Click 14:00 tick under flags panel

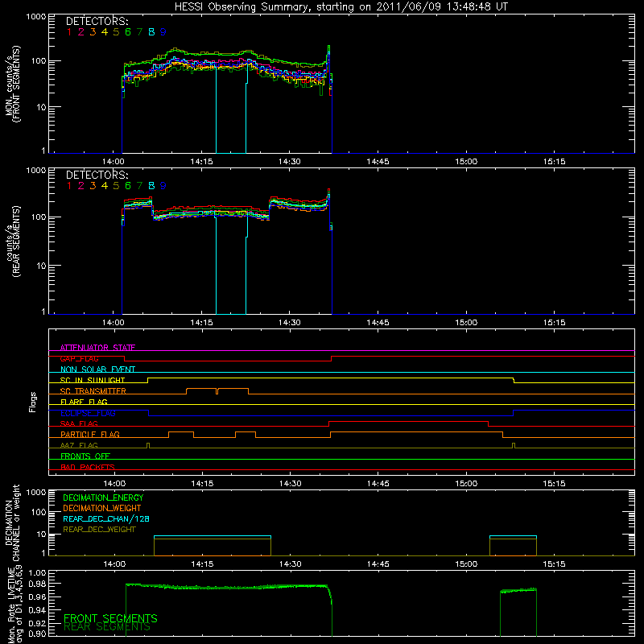point(114,484)
